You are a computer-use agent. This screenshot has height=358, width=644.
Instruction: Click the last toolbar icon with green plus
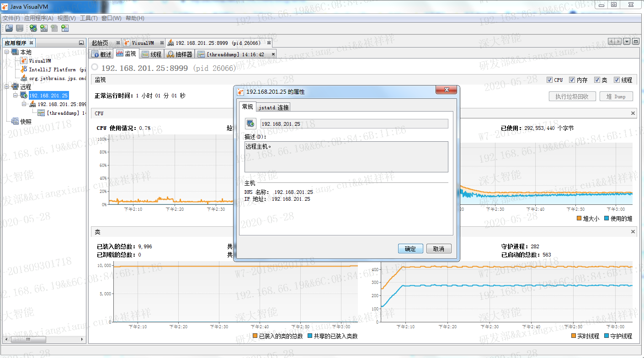[x=65, y=28]
